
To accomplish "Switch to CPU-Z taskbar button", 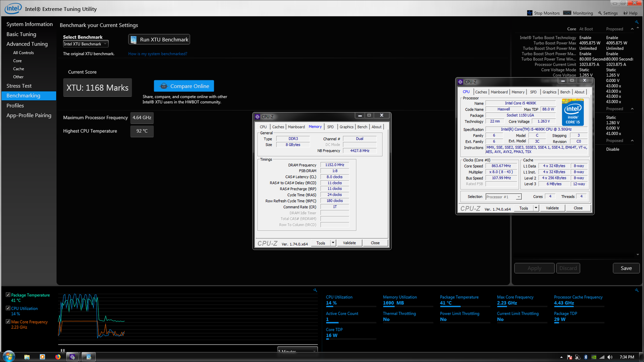I will tap(72, 357).
